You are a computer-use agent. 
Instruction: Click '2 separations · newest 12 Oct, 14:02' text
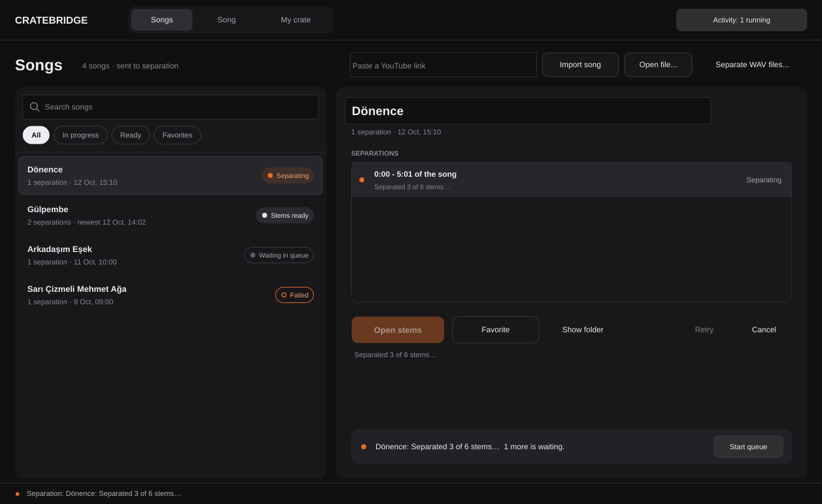(x=87, y=222)
